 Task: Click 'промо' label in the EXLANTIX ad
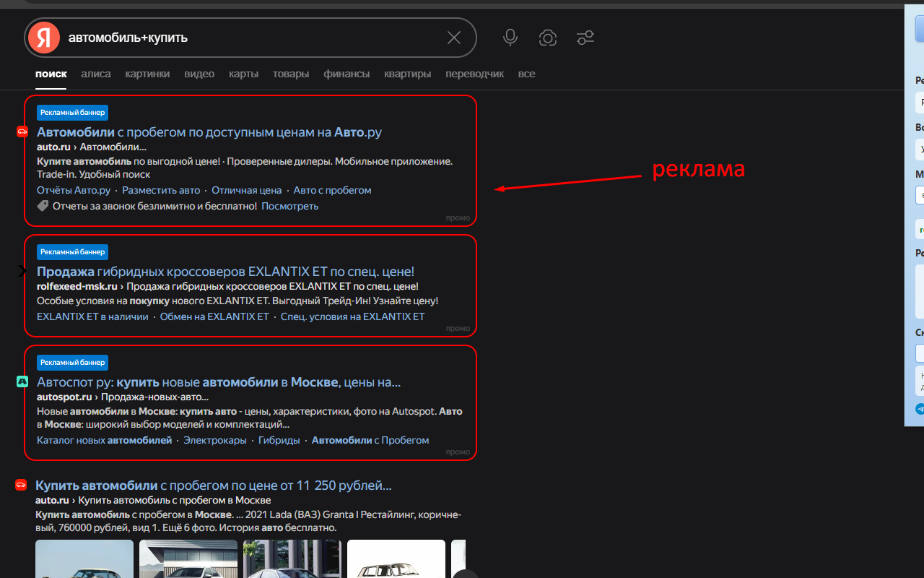458,328
